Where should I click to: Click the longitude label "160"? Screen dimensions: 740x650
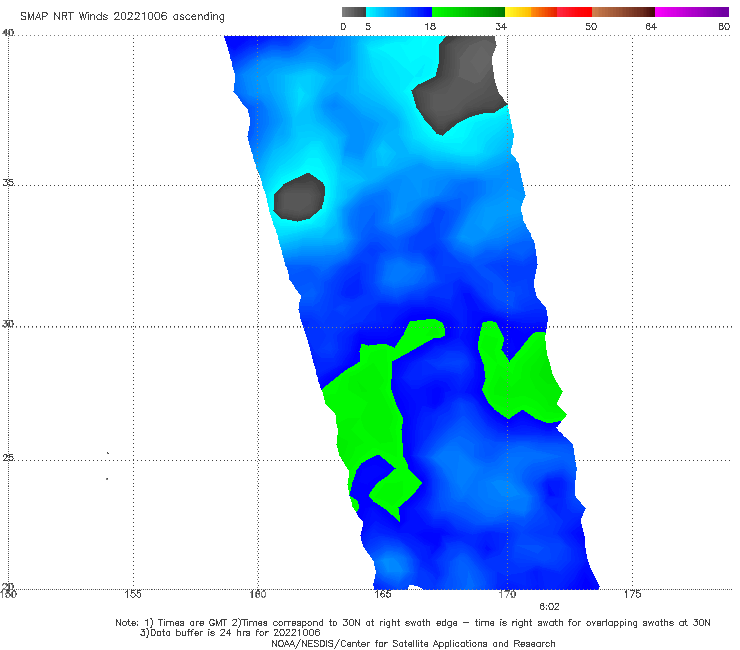(258, 594)
